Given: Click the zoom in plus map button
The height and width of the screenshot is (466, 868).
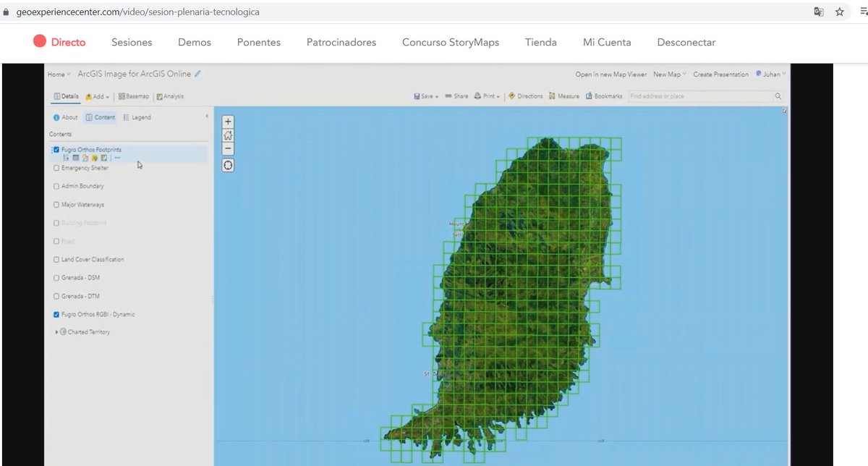Looking at the screenshot, I should coord(228,122).
